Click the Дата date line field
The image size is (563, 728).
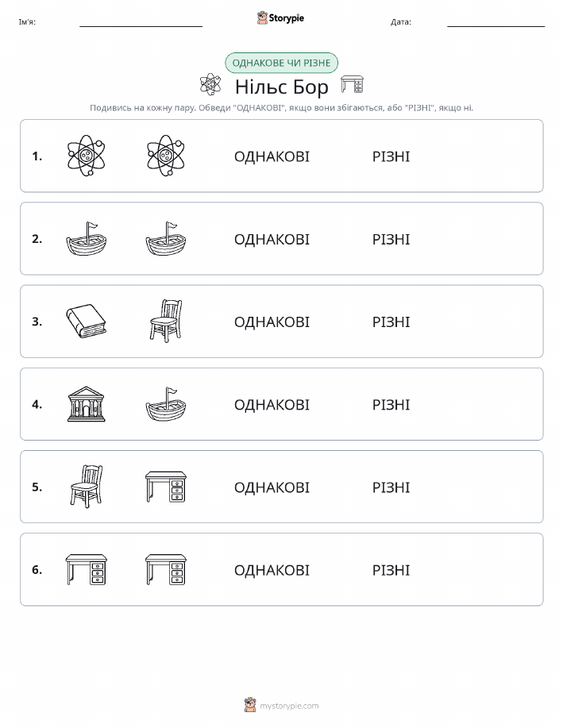(x=496, y=22)
